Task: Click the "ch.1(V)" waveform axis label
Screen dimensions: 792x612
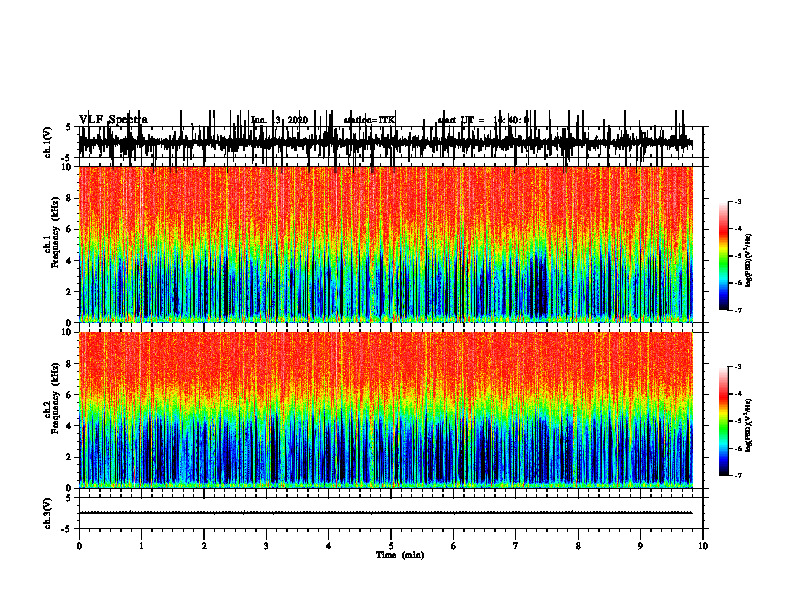Action: tap(48, 142)
